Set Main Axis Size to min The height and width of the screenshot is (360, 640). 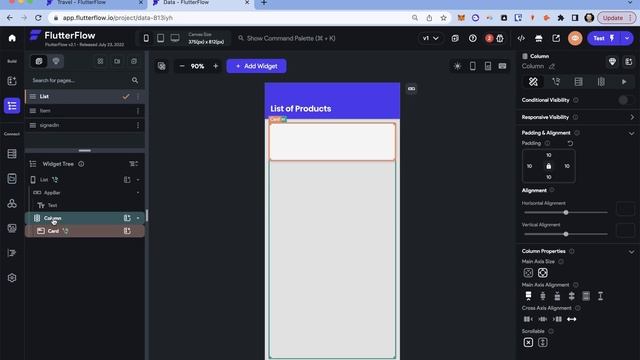[x=528, y=273]
